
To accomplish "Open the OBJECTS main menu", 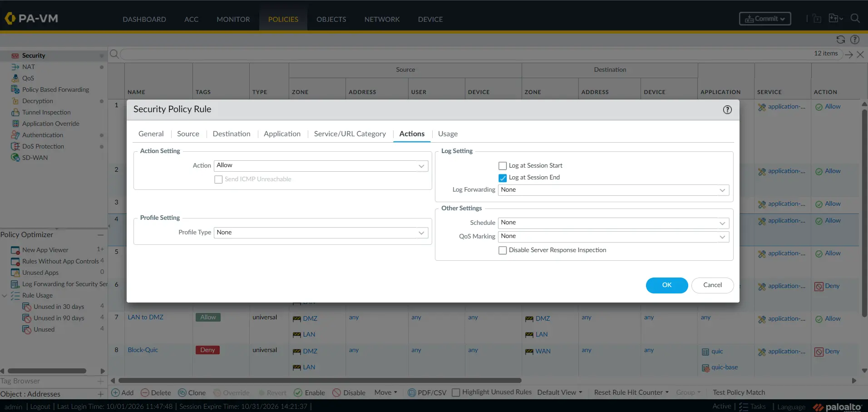I will 331,20.
